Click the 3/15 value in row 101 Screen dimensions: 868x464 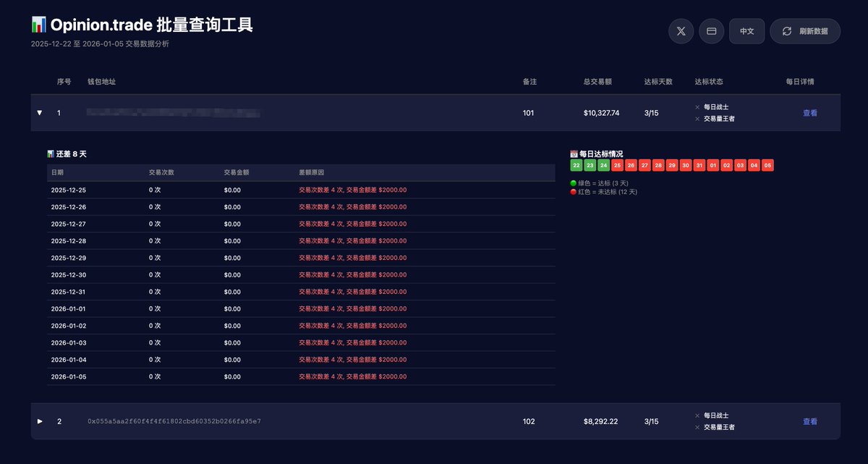pyautogui.click(x=651, y=113)
